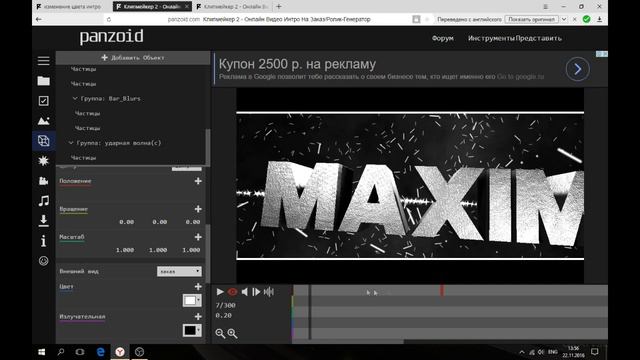Viewport: 640px width, 360px height.
Task: Open the effects starburst icon panel
Action: point(44,161)
